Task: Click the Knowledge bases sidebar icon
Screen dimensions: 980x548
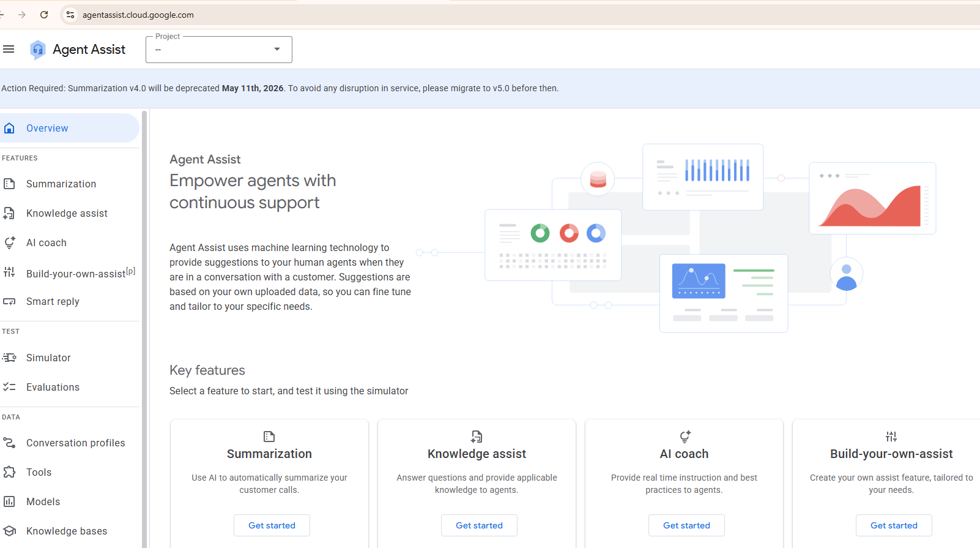Action: (x=9, y=531)
